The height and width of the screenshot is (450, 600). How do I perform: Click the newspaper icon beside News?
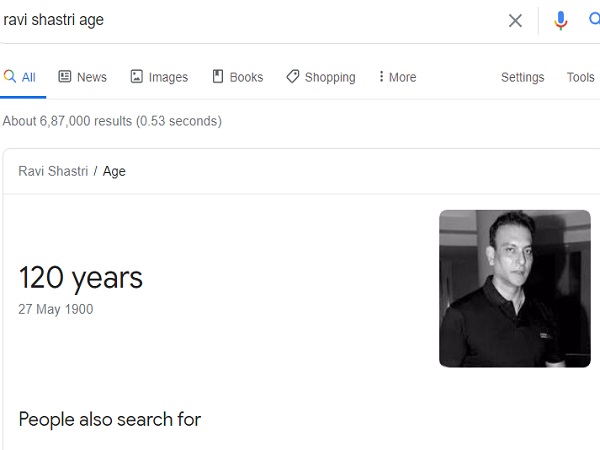(x=65, y=77)
